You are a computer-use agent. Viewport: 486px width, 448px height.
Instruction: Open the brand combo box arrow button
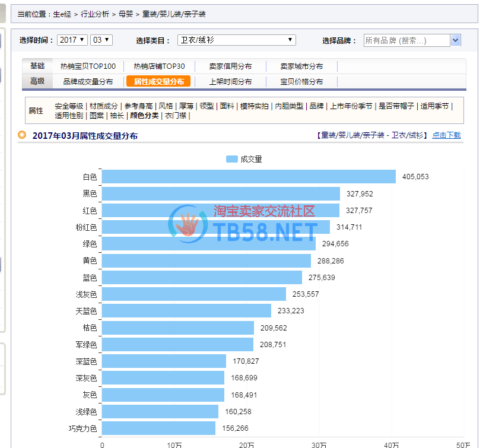click(455, 40)
